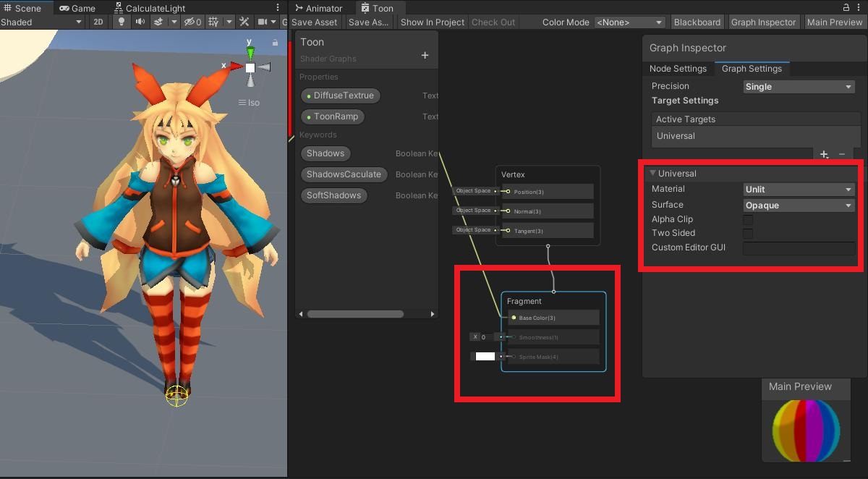Switch to the CalculateLight tab
Viewport: 868px width, 479px height.
(152, 8)
